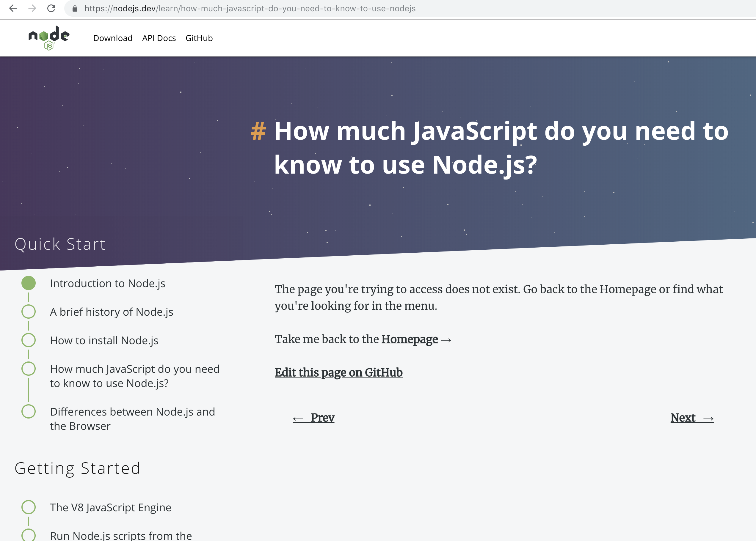Image resolution: width=756 pixels, height=541 pixels.
Task: Click the Quick Start section heading
Action: [x=60, y=244]
